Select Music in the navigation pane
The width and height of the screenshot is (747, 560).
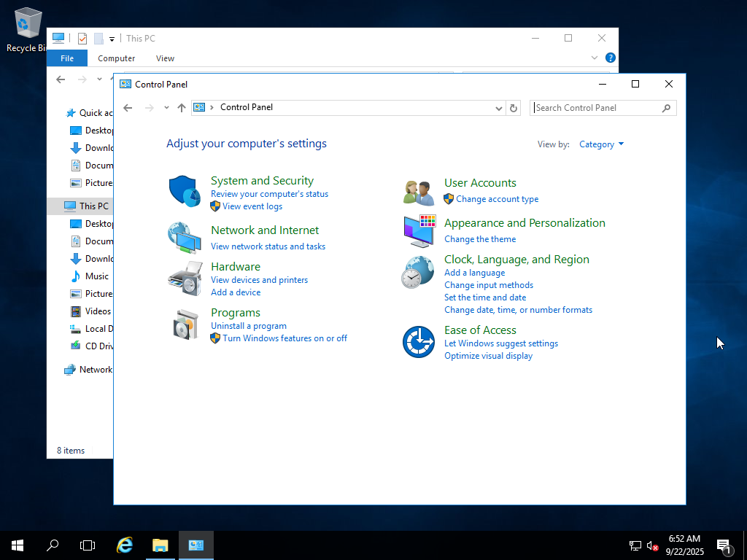tap(96, 276)
